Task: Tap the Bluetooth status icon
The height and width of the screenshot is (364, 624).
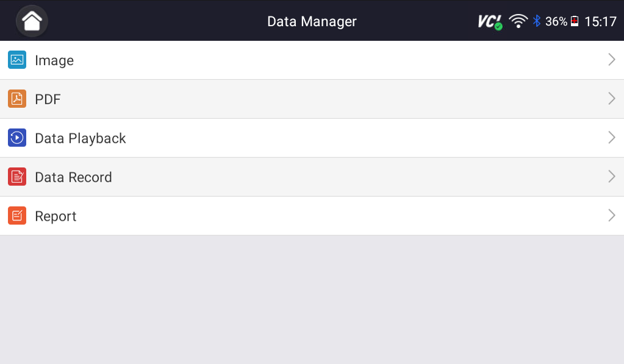Action: click(537, 21)
